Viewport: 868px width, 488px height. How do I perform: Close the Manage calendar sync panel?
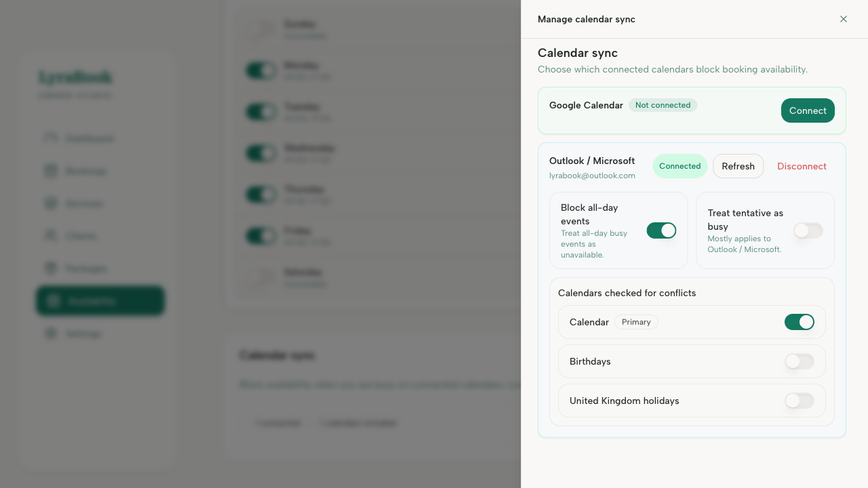[844, 19]
